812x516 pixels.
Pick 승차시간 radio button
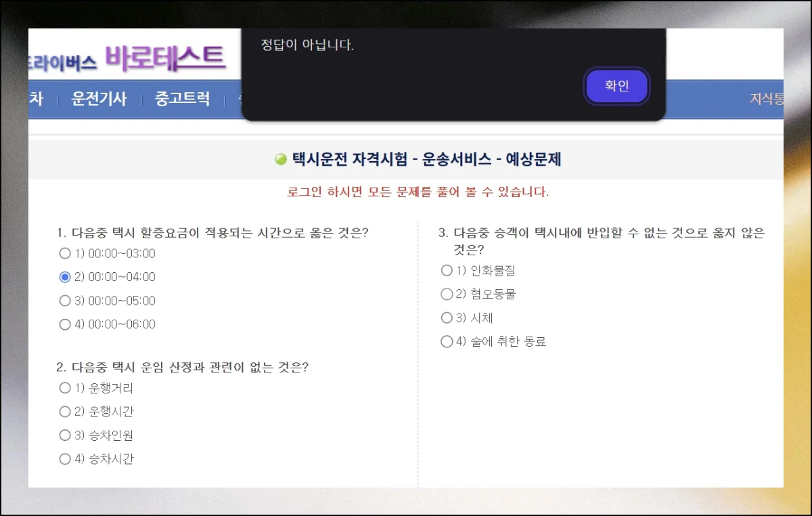click(65, 459)
